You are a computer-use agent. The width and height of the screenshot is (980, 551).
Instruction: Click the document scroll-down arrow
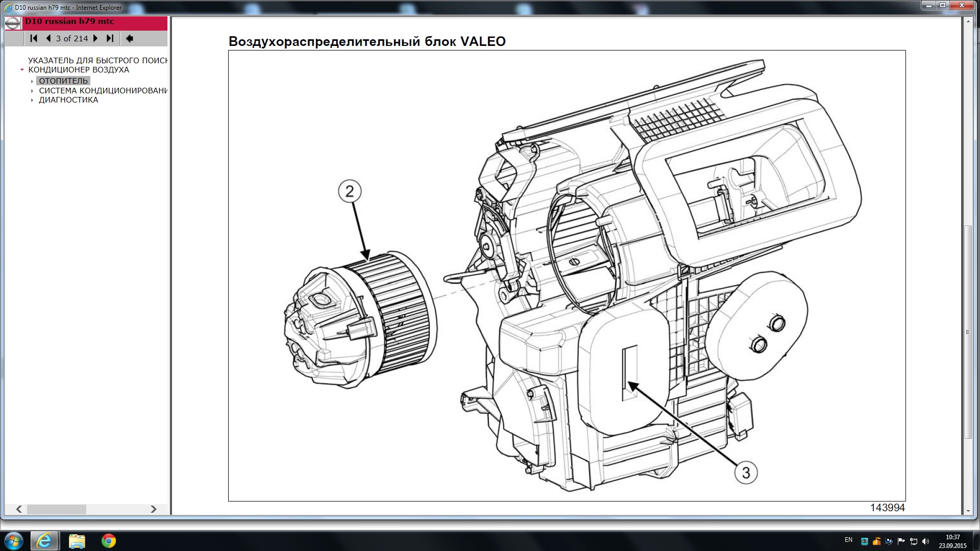pos(968,511)
